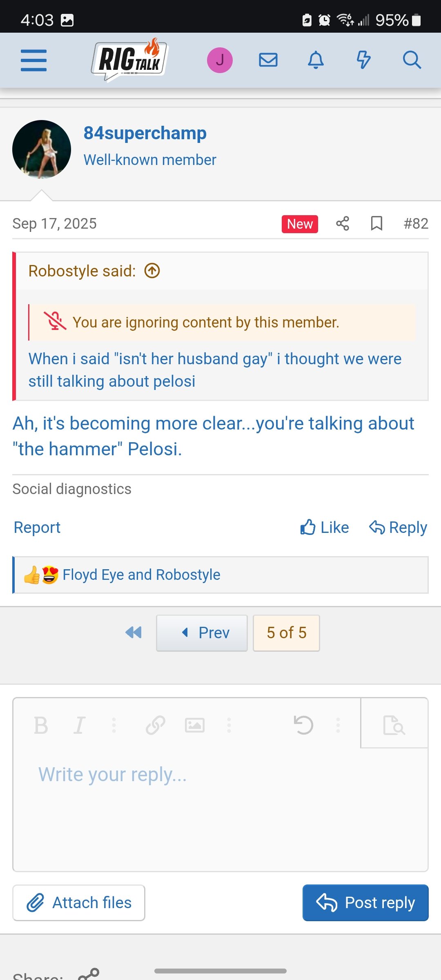The width and height of the screenshot is (441, 980).
Task: Open the notifications bell
Action: point(316,60)
